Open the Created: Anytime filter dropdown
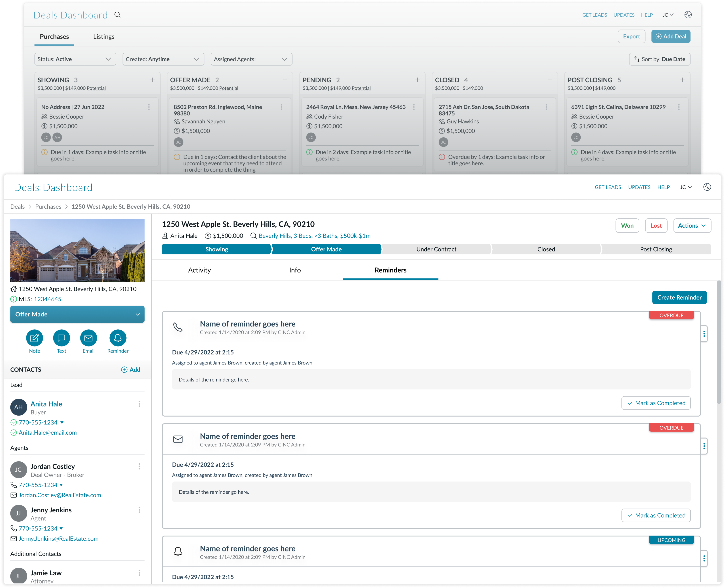Image resolution: width=725 pixels, height=588 pixels. 163,59
